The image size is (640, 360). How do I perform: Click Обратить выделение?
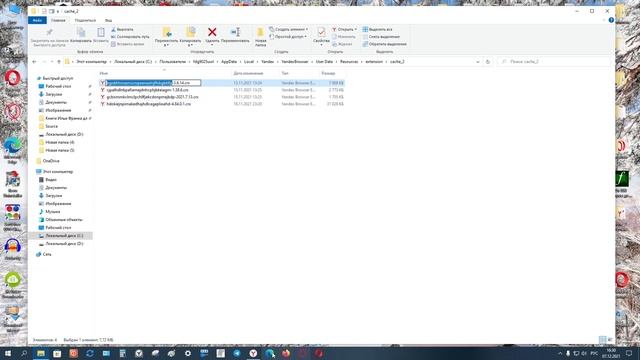[384, 44]
